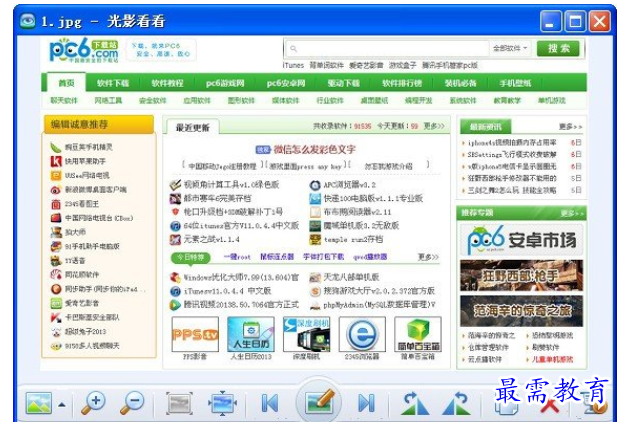Click 更多>> in the 最新资讯 header
Viewport: 617px width, 422px height.
tap(570, 126)
